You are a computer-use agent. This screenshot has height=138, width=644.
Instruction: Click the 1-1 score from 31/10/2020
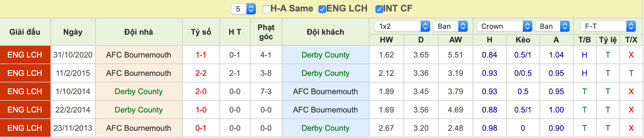pos(201,55)
